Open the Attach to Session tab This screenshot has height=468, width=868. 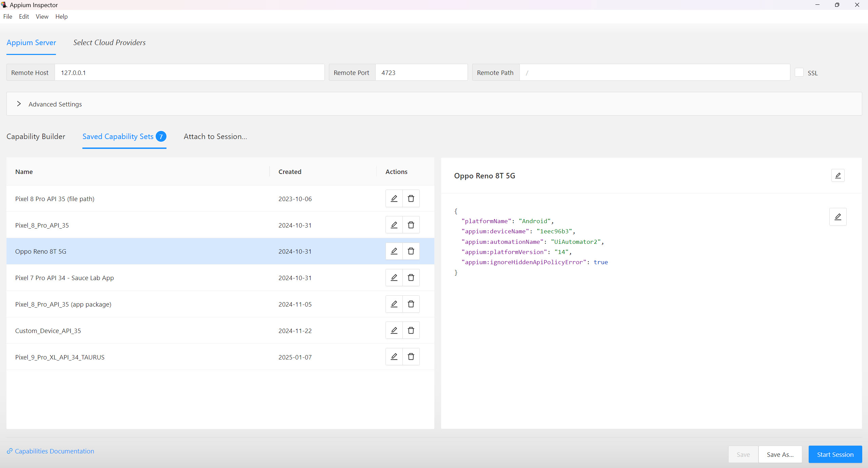point(215,137)
